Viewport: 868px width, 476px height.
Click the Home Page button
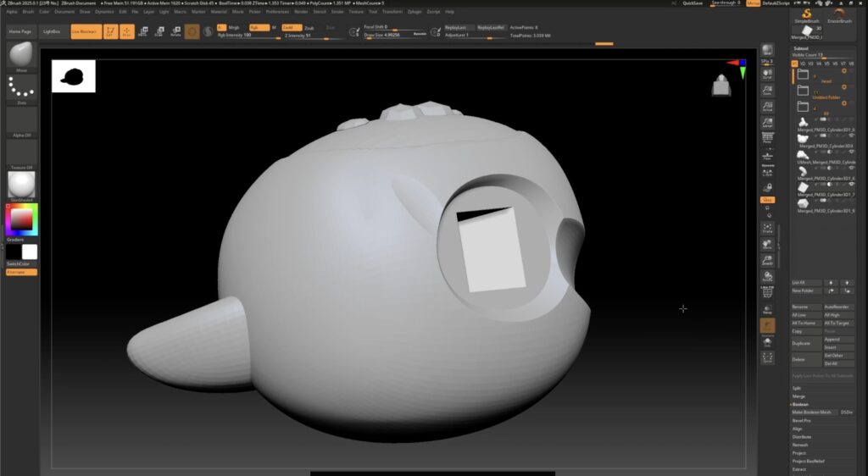coord(20,31)
